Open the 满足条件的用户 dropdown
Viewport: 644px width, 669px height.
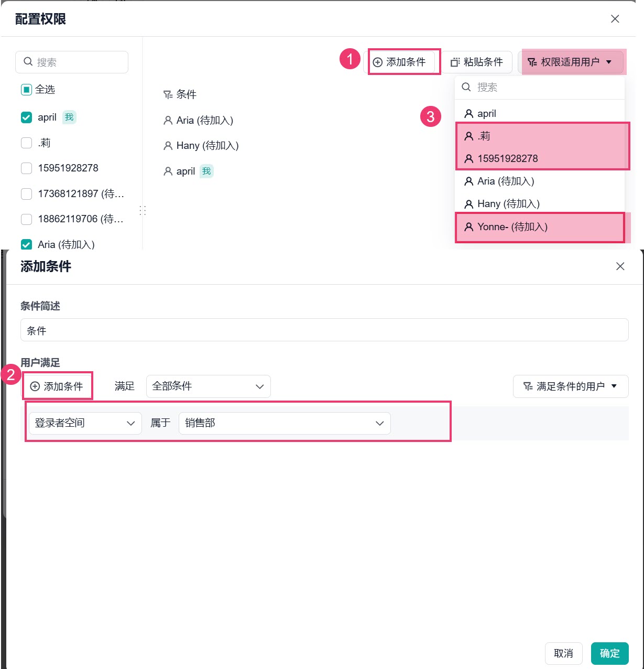pyautogui.click(x=571, y=386)
